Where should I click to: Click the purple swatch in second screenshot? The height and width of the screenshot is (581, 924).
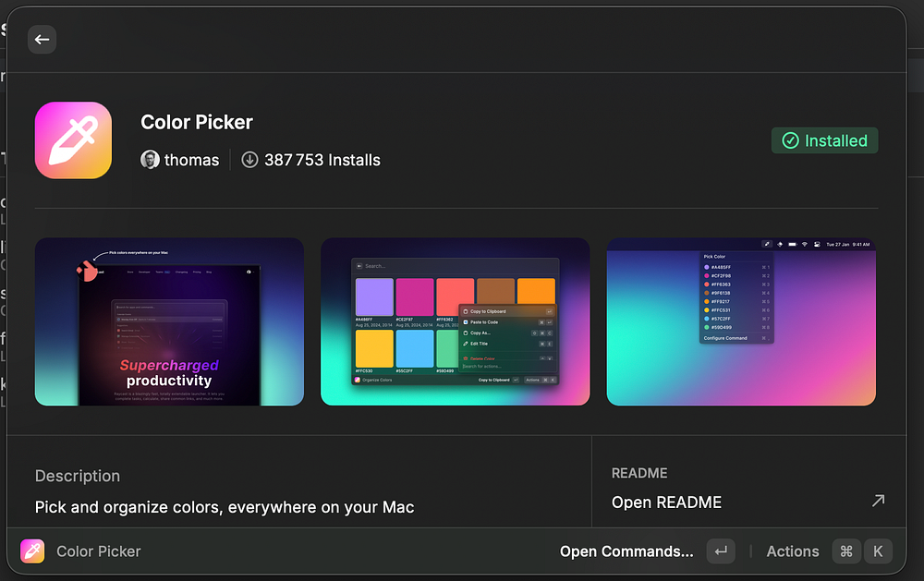click(374, 297)
